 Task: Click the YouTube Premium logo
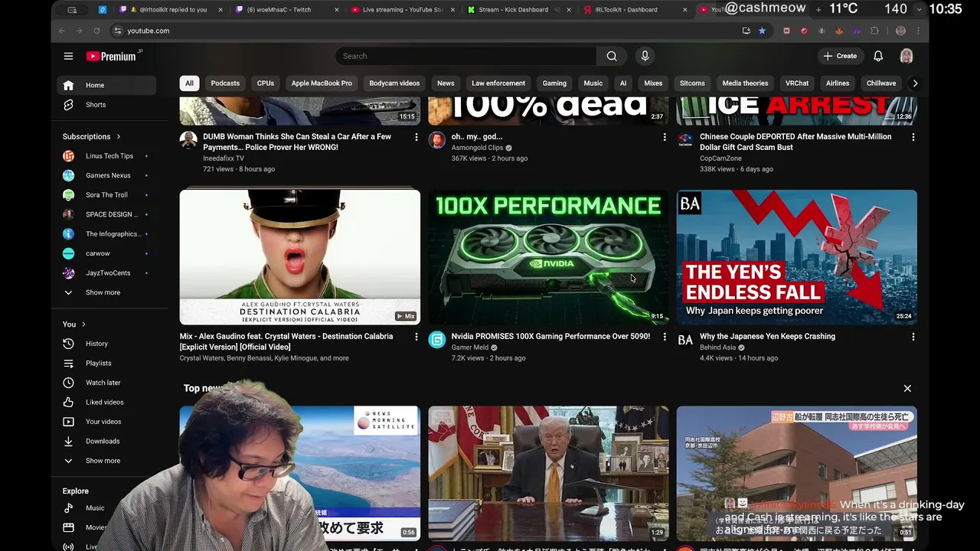click(113, 56)
